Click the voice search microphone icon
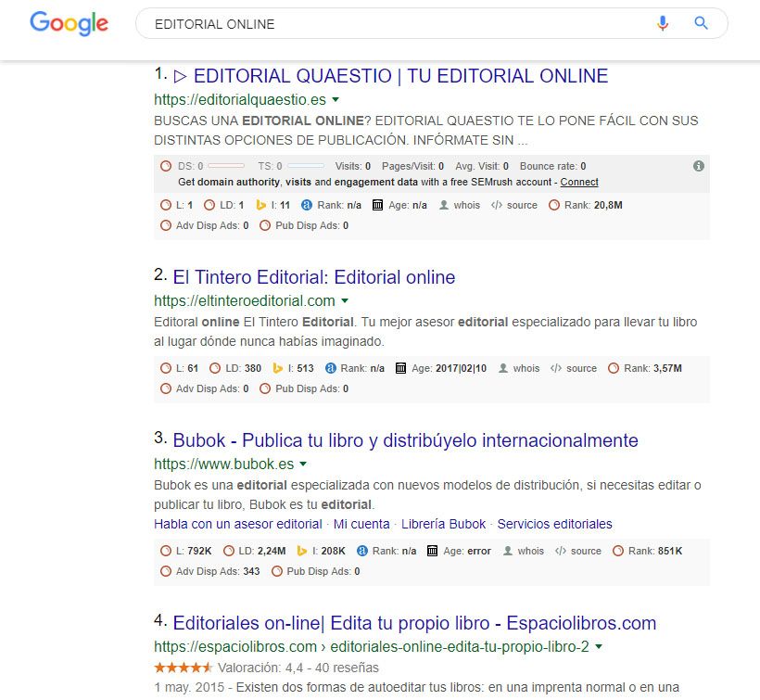The width and height of the screenshot is (760, 700). (x=664, y=23)
